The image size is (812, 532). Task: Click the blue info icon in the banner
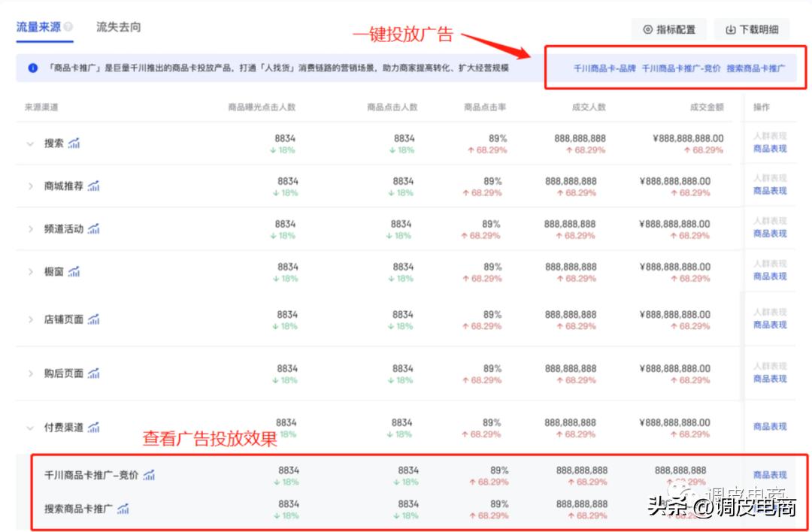32,68
